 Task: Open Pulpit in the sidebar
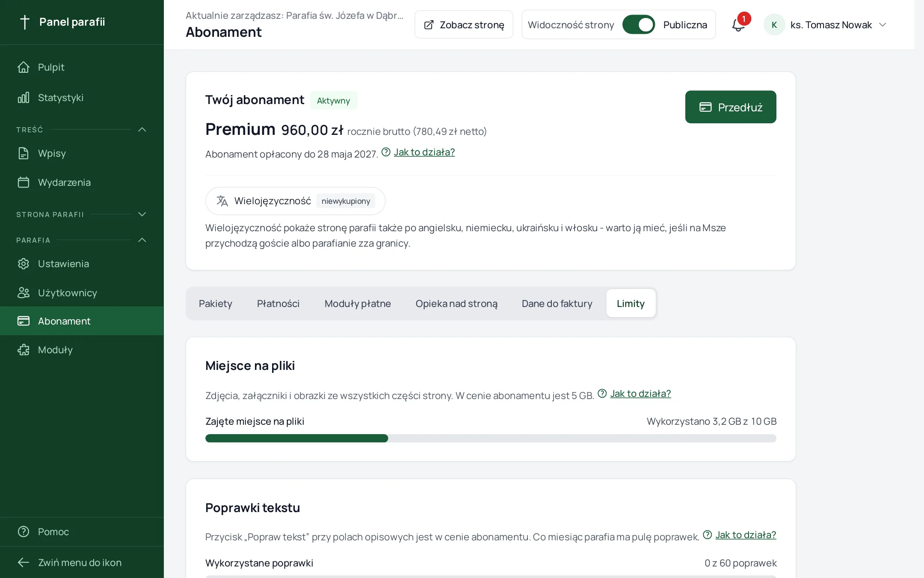tap(82, 67)
